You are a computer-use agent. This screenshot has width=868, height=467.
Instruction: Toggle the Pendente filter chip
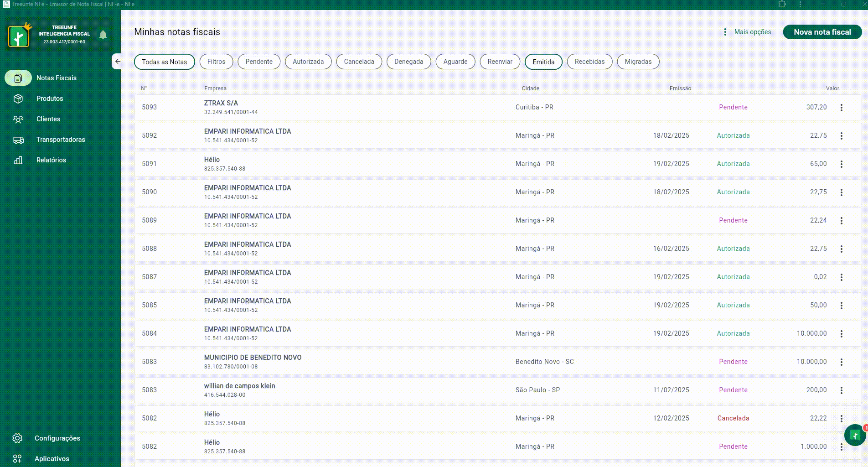coord(258,62)
